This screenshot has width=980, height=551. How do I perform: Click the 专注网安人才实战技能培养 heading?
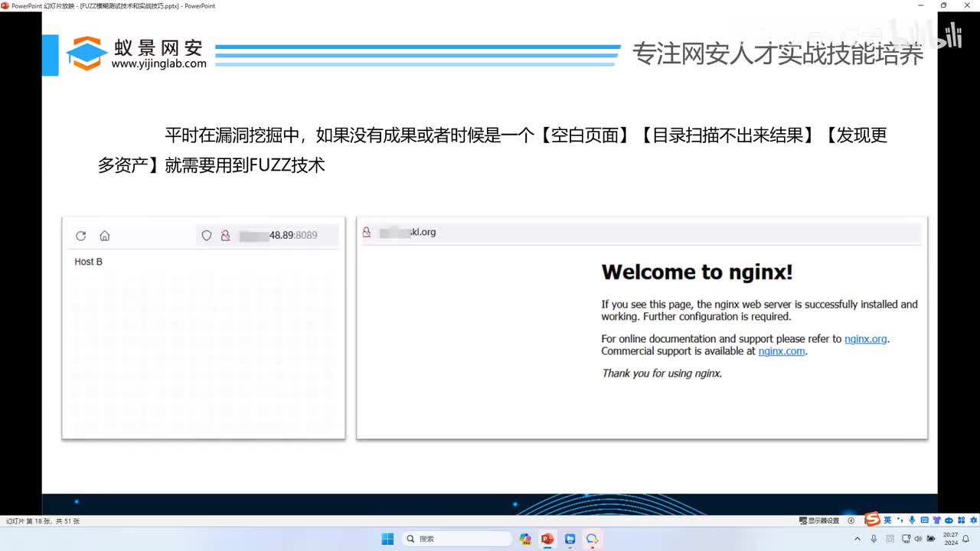point(778,54)
